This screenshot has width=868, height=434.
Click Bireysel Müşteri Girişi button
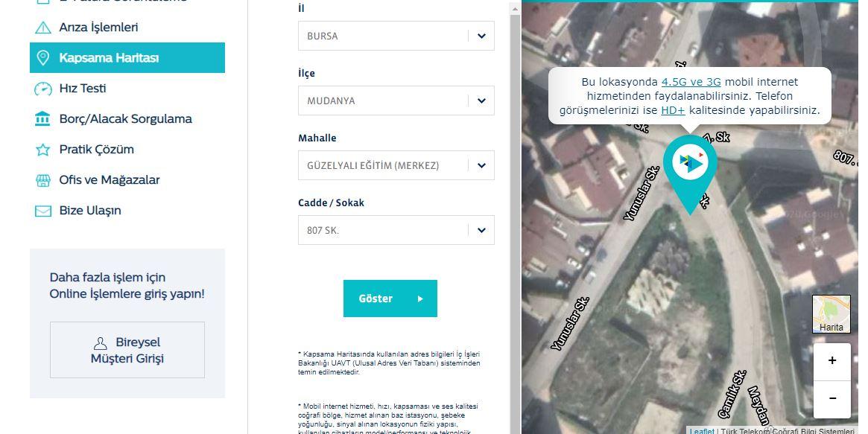pos(127,350)
